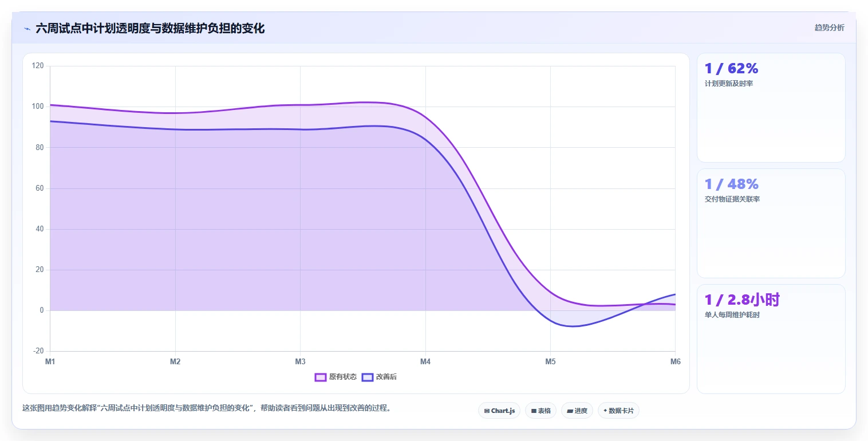Click the 1 / 62% value

tap(731, 69)
